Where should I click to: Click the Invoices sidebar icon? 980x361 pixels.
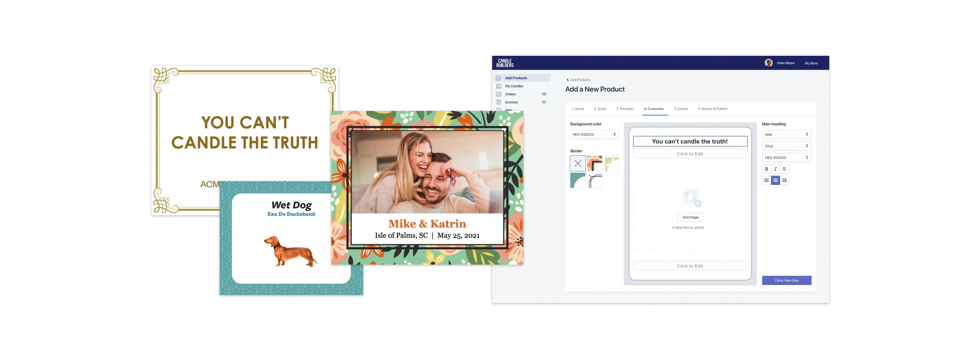click(x=498, y=102)
